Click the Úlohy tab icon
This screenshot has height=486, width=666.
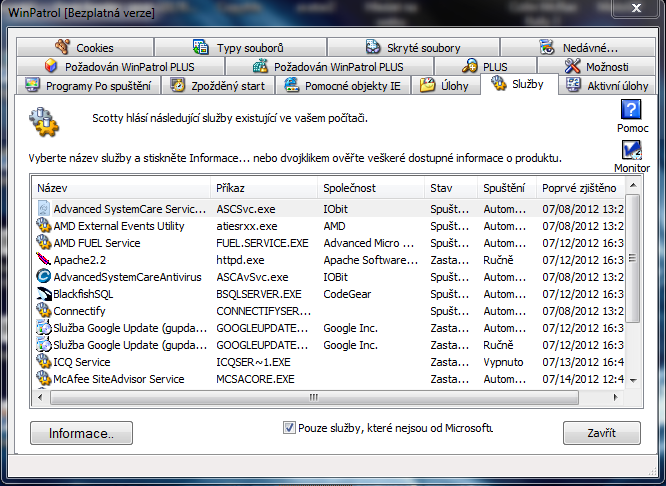tap(428, 85)
